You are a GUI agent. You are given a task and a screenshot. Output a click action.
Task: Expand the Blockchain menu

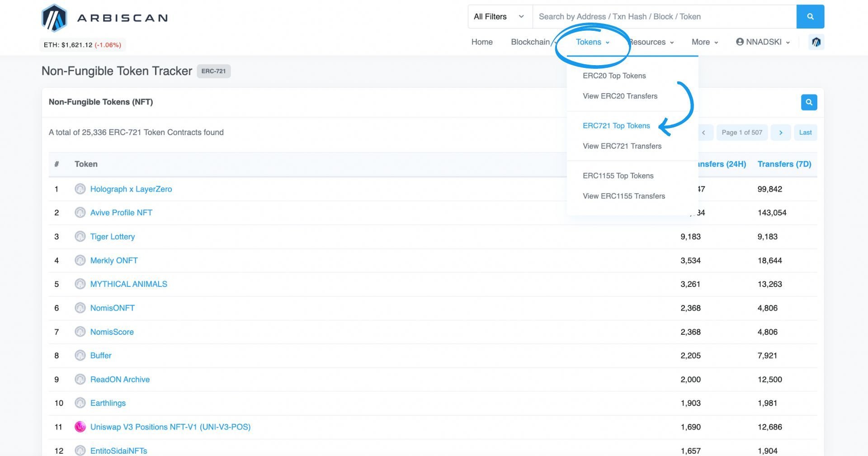(534, 42)
